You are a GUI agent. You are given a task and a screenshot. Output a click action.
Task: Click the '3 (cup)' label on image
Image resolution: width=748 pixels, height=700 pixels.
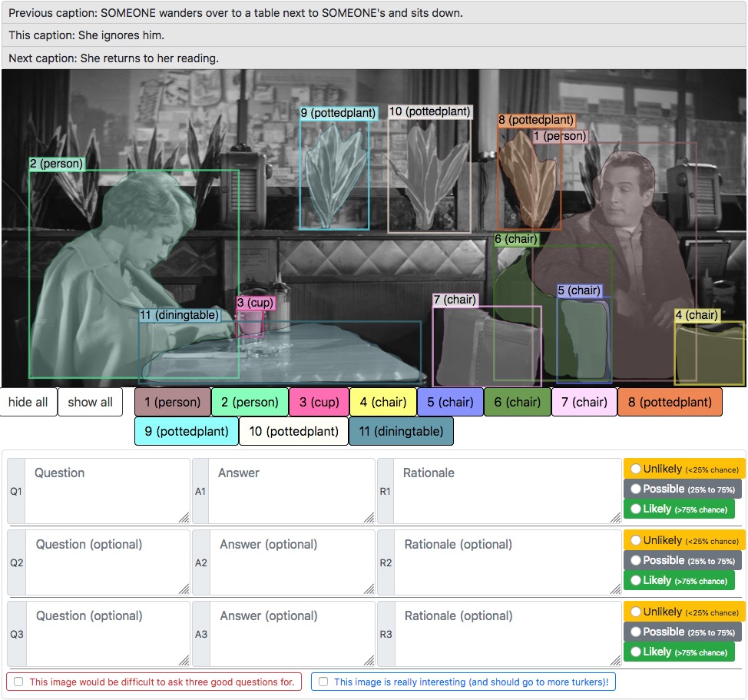pos(255,303)
